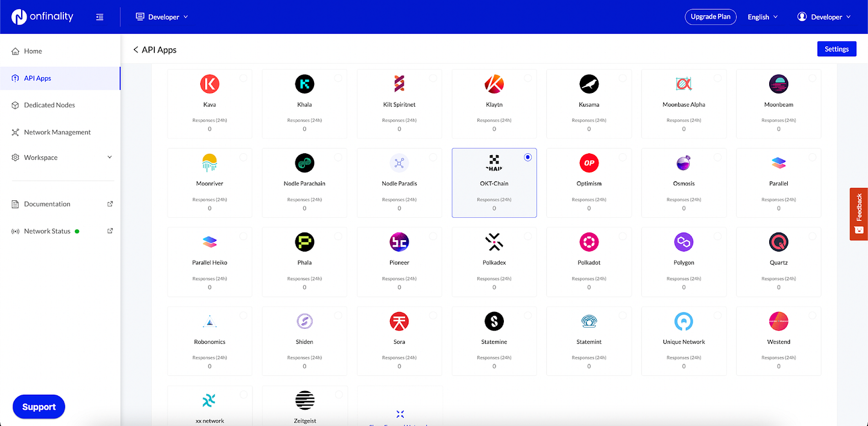This screenshot has width=868, height=426.
Task: Click the Unique Network logo
Action: (x=684, y=322)
